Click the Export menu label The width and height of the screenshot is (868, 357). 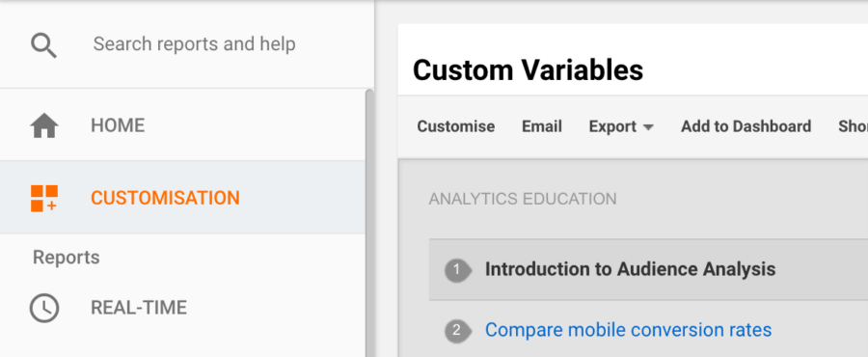612,126
